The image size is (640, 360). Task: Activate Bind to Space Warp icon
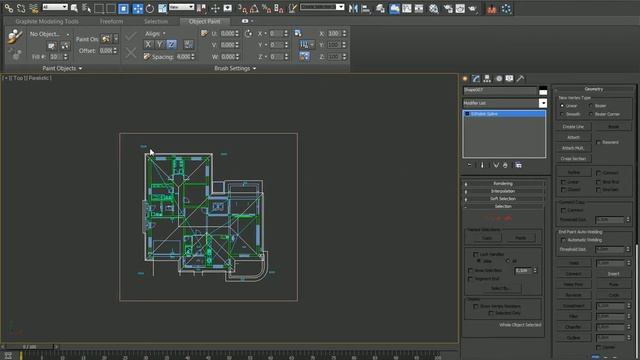coord(34,8)
